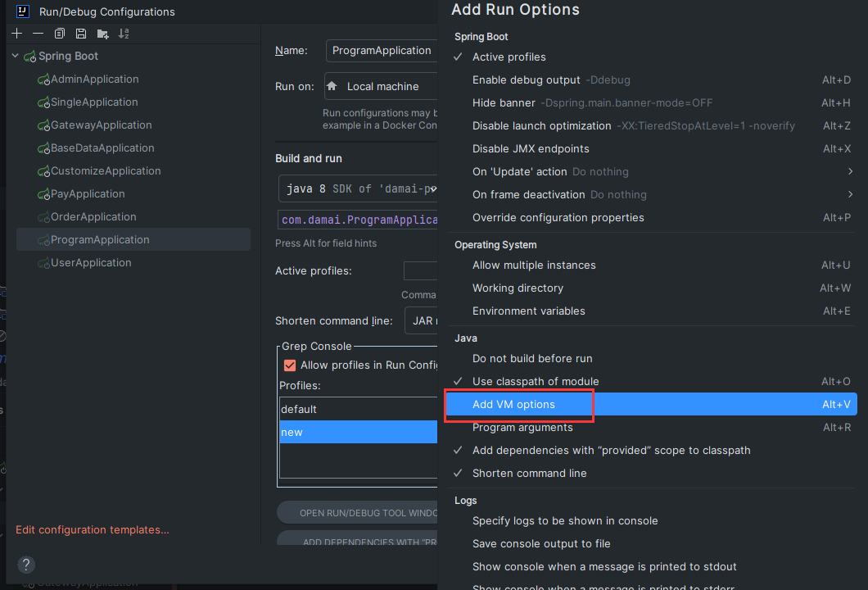This screenshot has height=590, width=868.
Task: Collapse the Spring Boot tree node
Action: pos(16,56)
